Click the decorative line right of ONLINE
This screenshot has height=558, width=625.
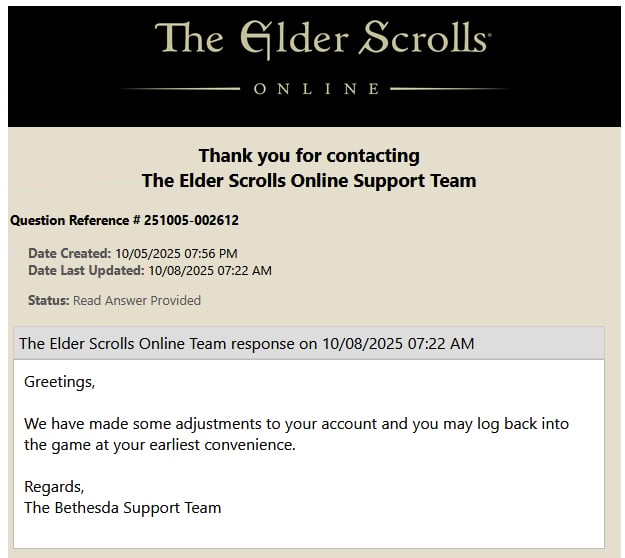(450, 89)
